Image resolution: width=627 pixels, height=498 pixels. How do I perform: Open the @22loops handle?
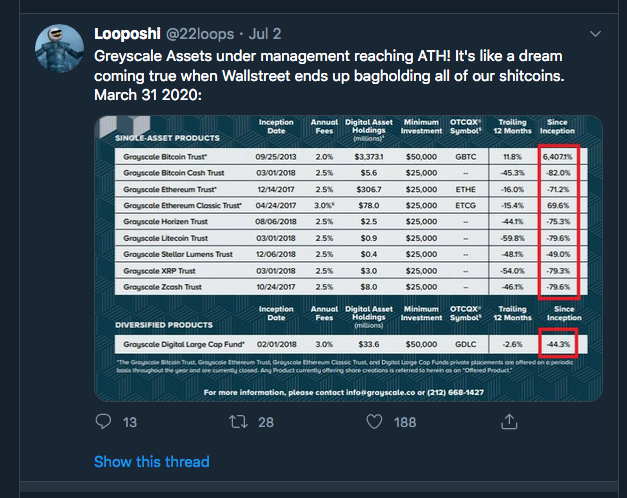pyautogui.click(x=200, y=34)
